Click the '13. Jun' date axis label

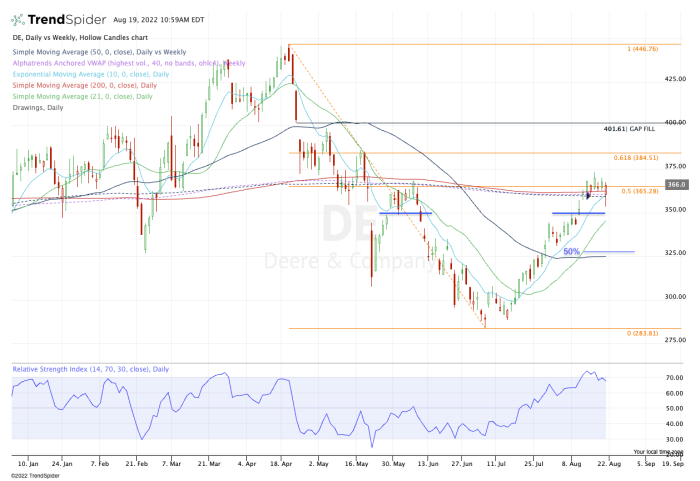(428, 464)
